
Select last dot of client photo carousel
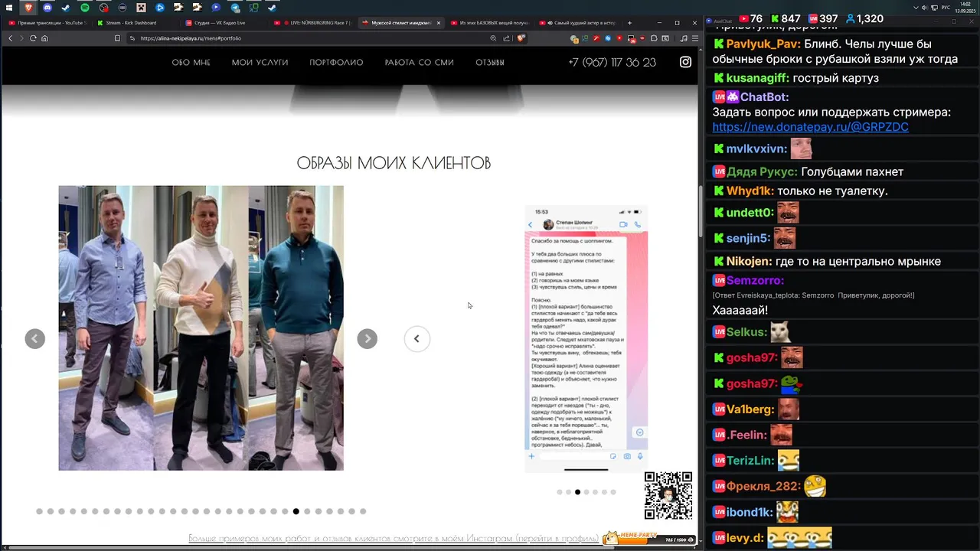(363, 511)
